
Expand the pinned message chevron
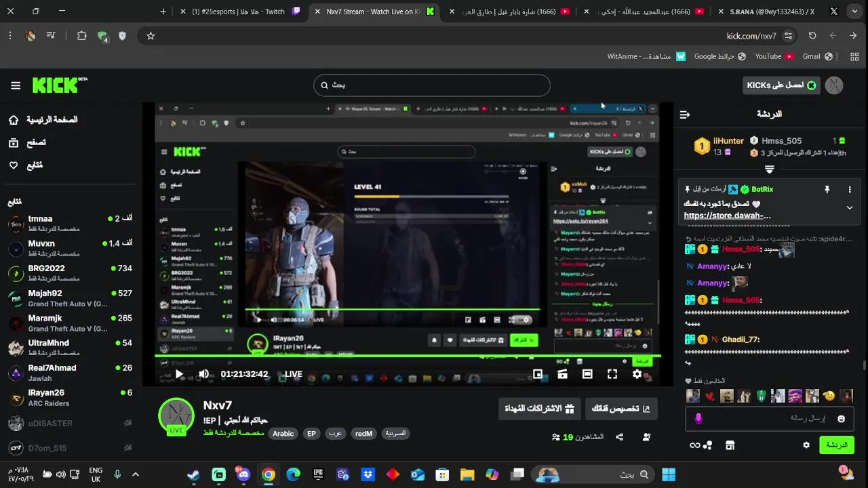point(850,207)
